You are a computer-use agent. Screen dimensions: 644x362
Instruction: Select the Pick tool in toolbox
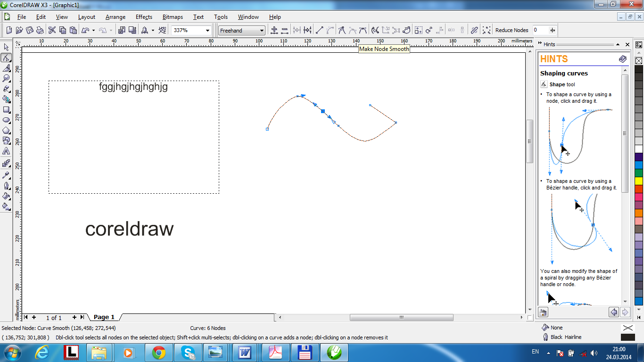pyautogui.click(x=6, y=47)
